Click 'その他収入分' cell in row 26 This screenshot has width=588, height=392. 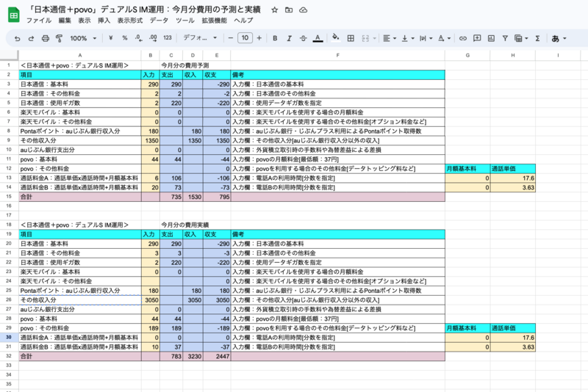(80, 300)
